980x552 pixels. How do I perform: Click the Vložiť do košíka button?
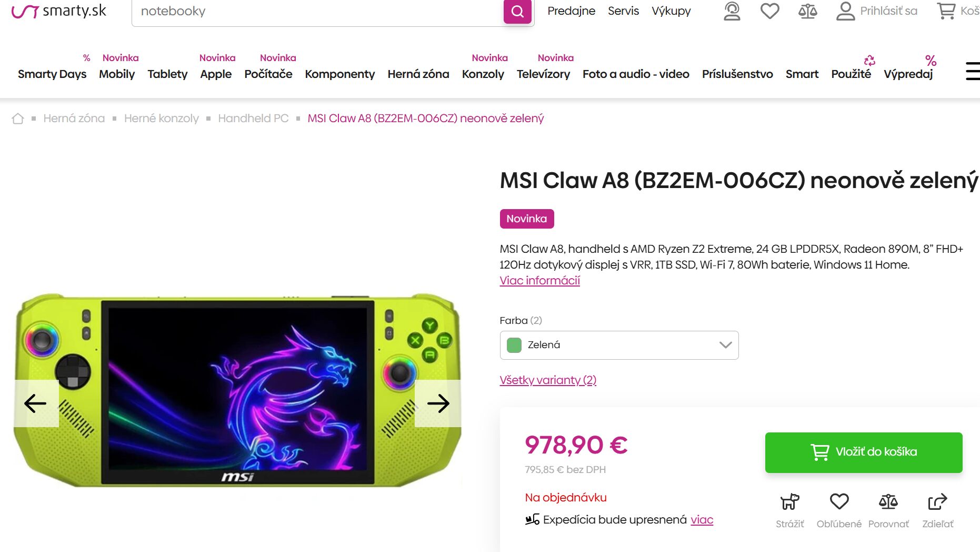tap(864, 452)
